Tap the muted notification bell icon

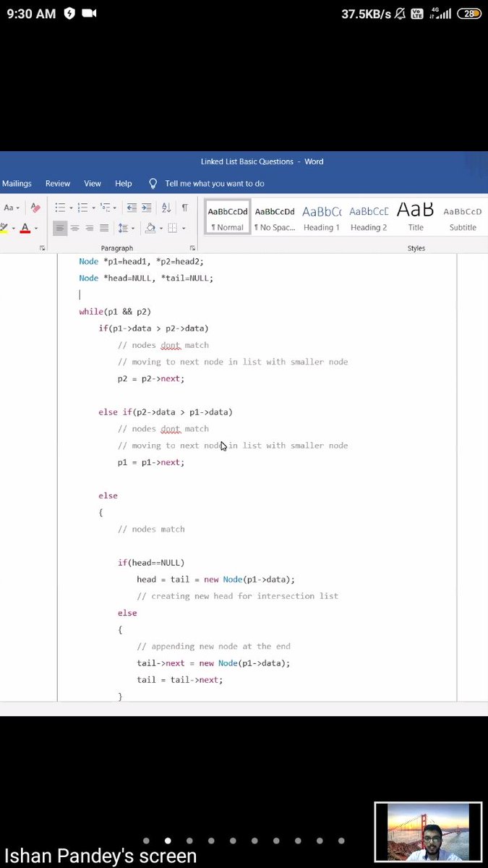click(400, 13)
